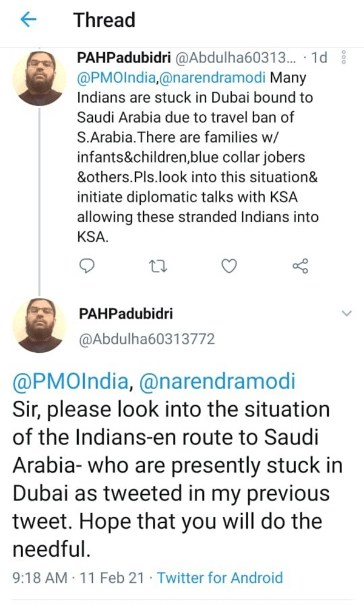Tap the 1d timestamp on first tweet
364x606 pixels.
tap(318, 58)
